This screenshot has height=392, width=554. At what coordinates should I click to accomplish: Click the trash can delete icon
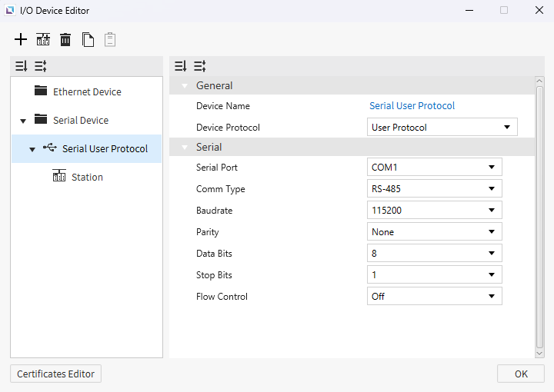[65, 39]
